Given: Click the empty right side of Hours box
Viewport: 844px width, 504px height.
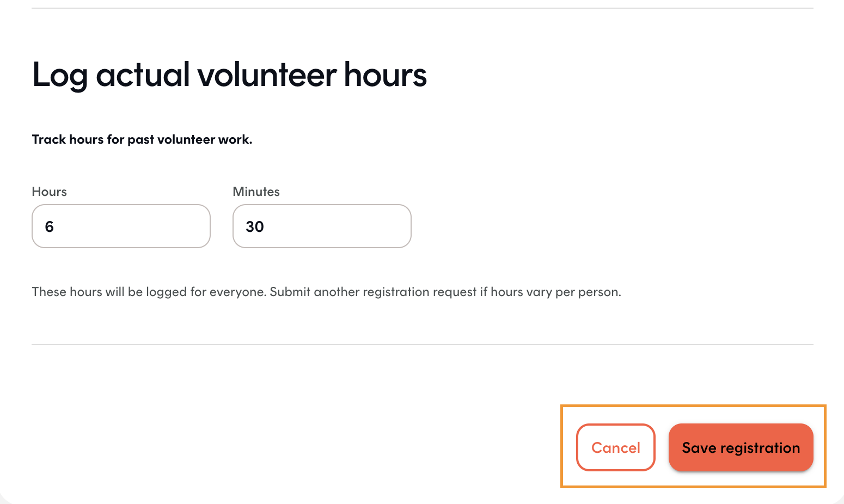Looking at the screenshot, I should point(163,226).
